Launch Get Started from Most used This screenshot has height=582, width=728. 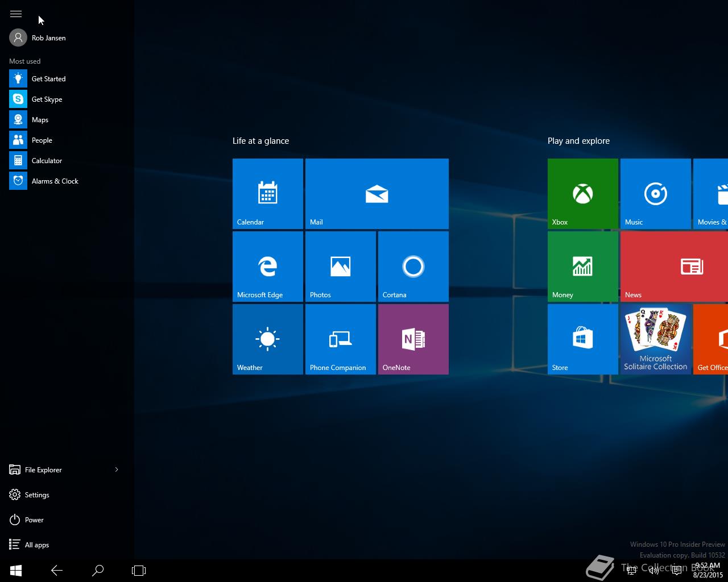pyautogui.click(x=67, y=79)
